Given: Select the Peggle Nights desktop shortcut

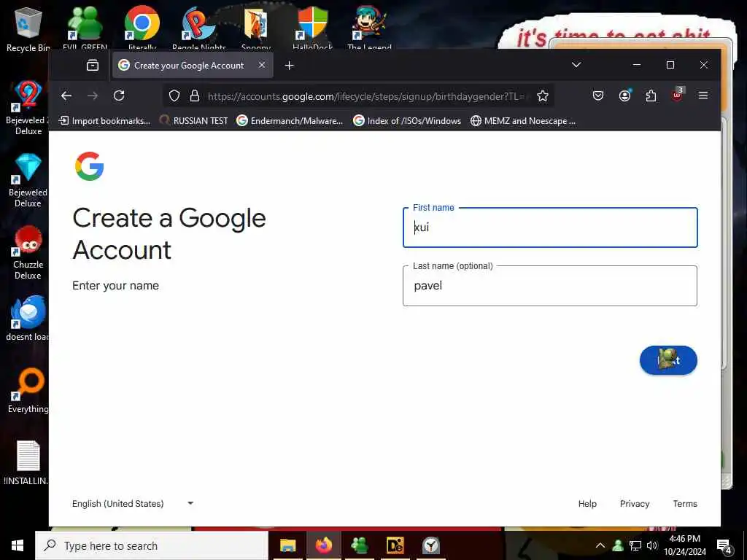Looking at the screenshot, I should click(198, 28).
